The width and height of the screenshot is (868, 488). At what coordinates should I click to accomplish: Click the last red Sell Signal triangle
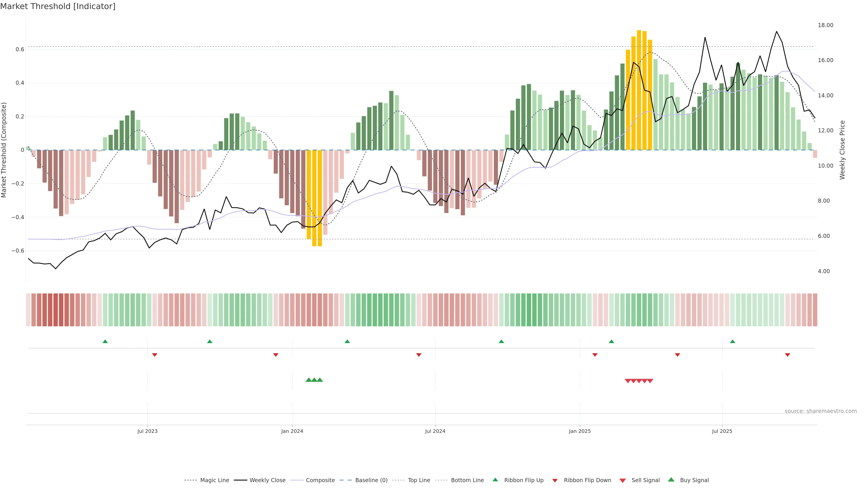click(650, 381)
